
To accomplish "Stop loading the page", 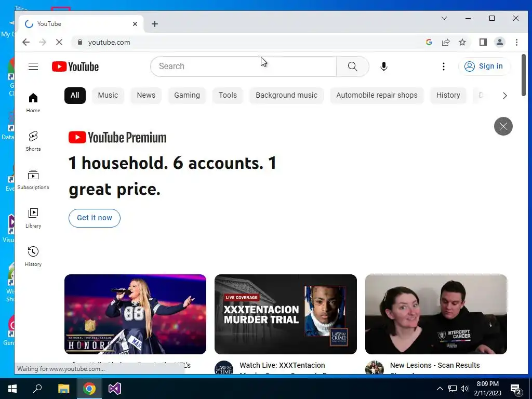I will coord(59,42).
